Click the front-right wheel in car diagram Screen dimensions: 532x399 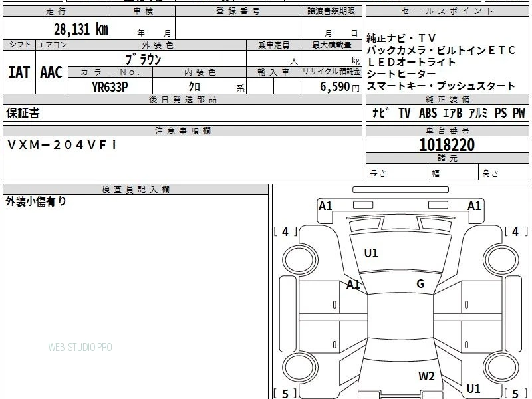501,260
